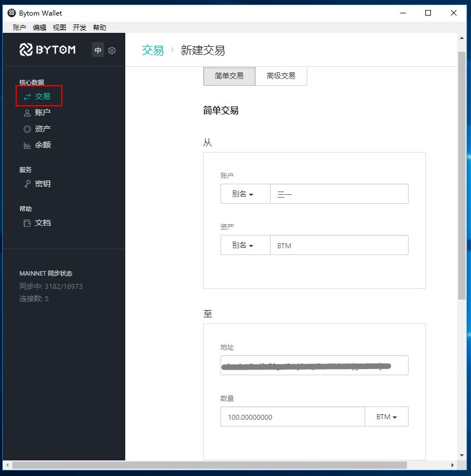Image resolution: width=471 pixels, height=476 pixels.
Task: Click the MAINNET 同步状态 label
Action: [46, 273]
